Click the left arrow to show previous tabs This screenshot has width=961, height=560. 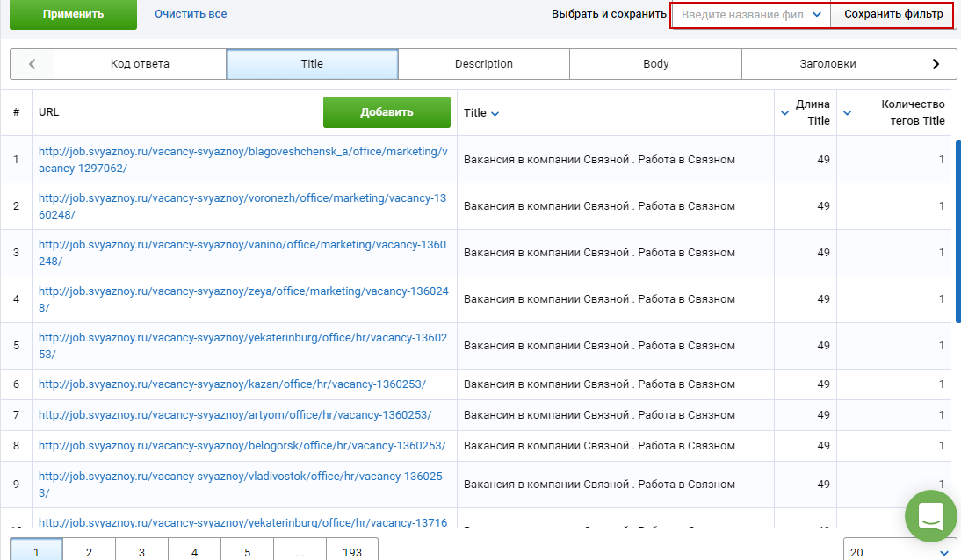pyautogui.click(x=32, y=64)
